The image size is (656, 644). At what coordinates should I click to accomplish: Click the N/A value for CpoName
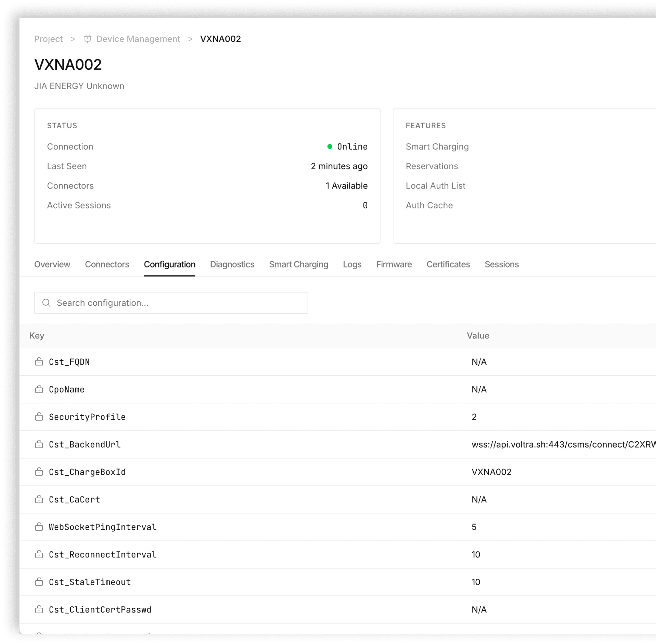(479, 389)
